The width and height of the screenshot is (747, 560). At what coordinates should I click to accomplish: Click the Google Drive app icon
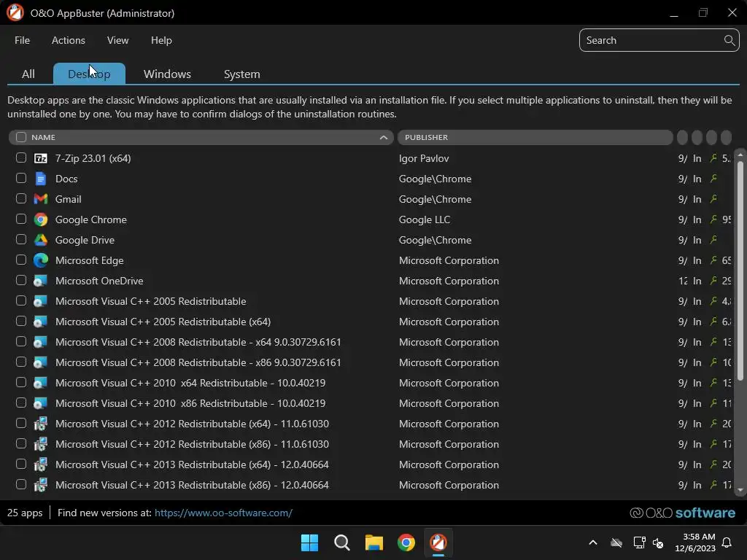[41, 240]
